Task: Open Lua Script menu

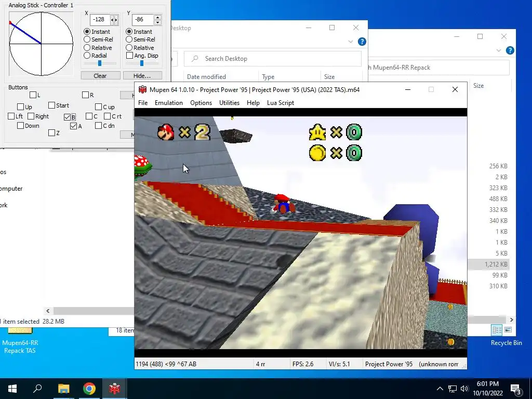Action: tap(281, 103)
